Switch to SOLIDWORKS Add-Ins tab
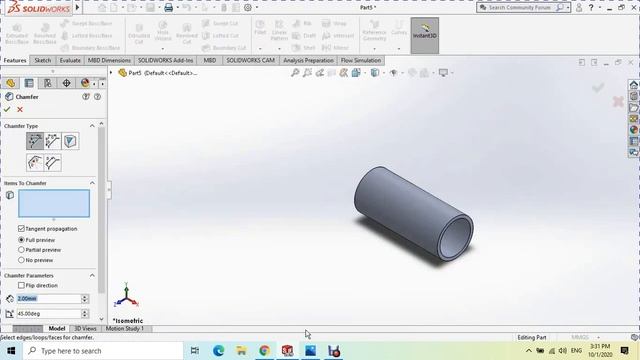The width and height of the screenshot is (640, 360). (165, 60)
